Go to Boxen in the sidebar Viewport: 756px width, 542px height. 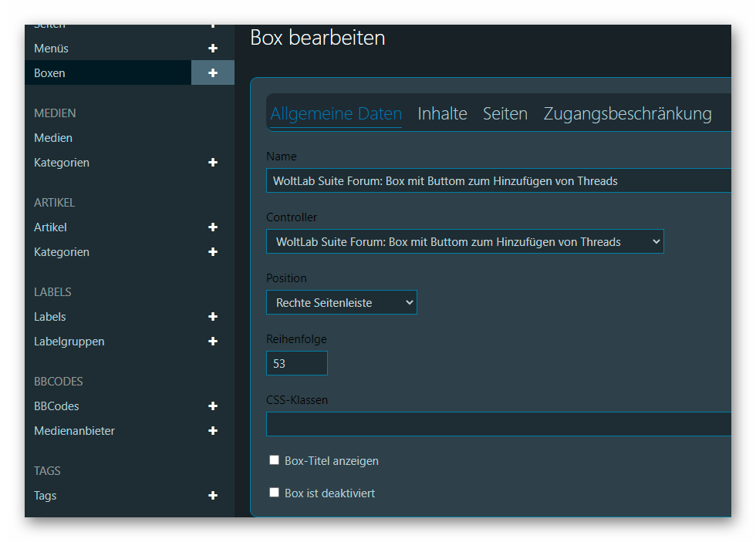pos(50,73)
